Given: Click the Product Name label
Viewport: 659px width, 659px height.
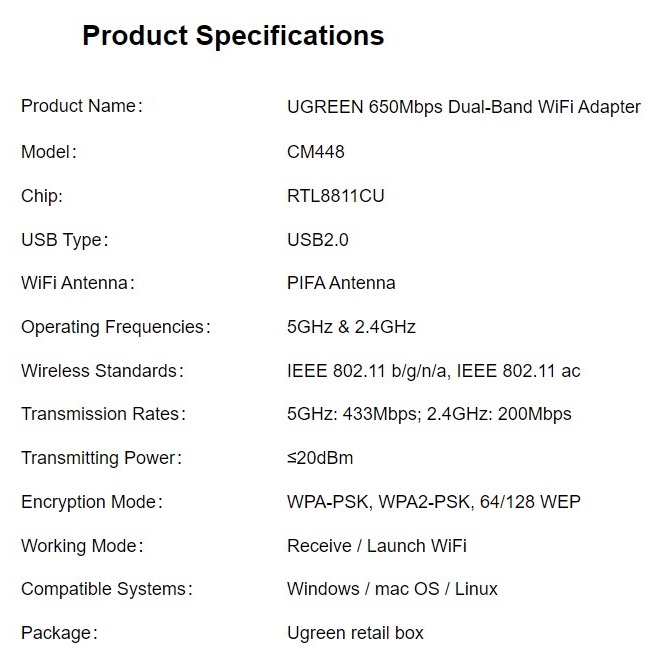Looking at the screenshot, I should (82, 107).
